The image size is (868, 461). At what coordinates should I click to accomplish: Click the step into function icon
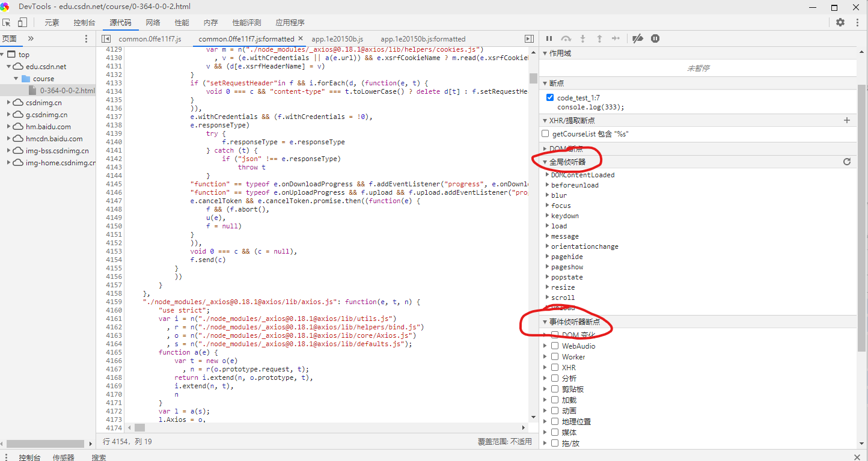[582, 38]
